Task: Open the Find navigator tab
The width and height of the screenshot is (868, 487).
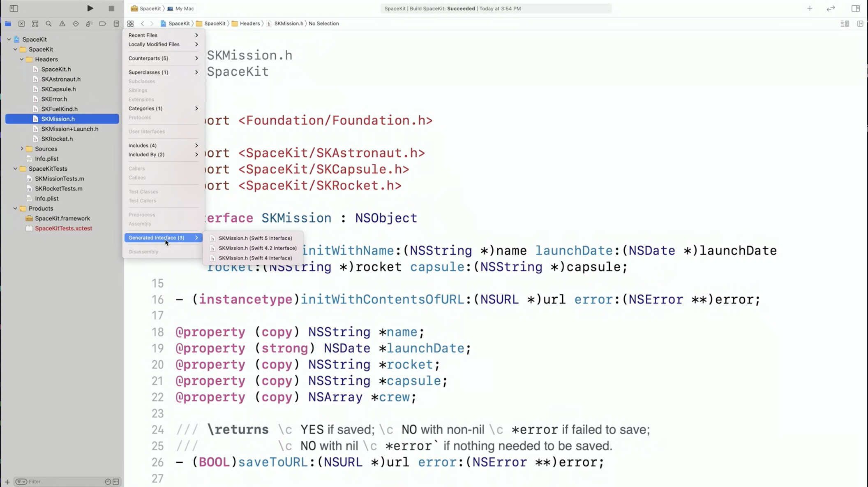Action: 48,24
